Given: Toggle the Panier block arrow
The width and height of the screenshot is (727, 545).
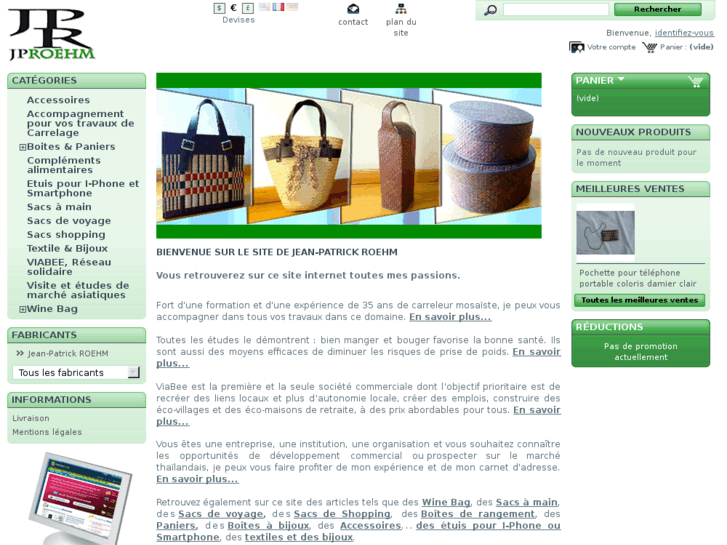Looking at the screenshot, I should 621,79.
